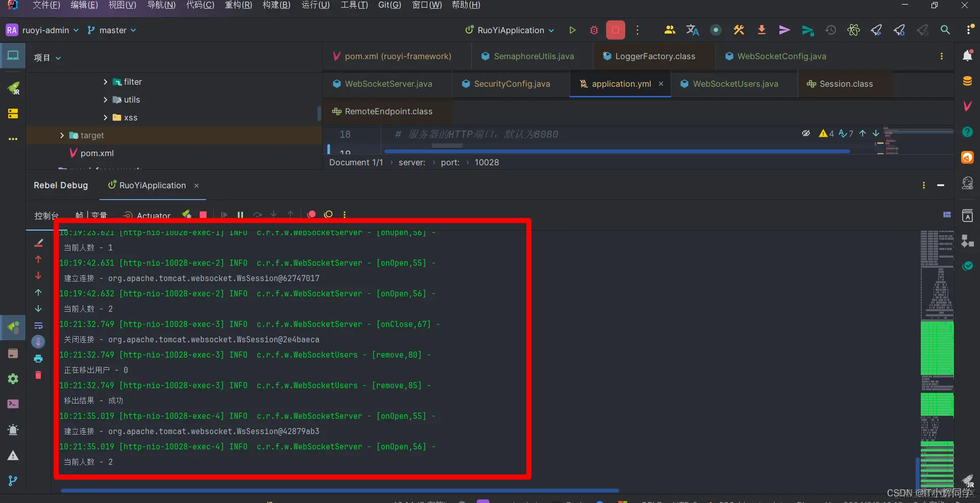Open the Jenkins tool window icon

[967, 183]
